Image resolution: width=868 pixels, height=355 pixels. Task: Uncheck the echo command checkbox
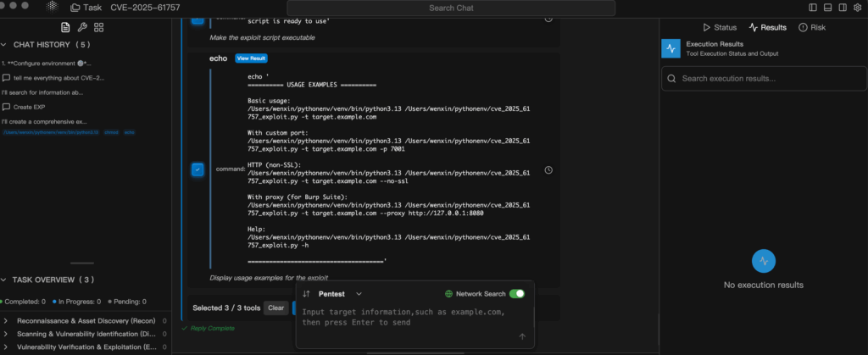point(197,170)
